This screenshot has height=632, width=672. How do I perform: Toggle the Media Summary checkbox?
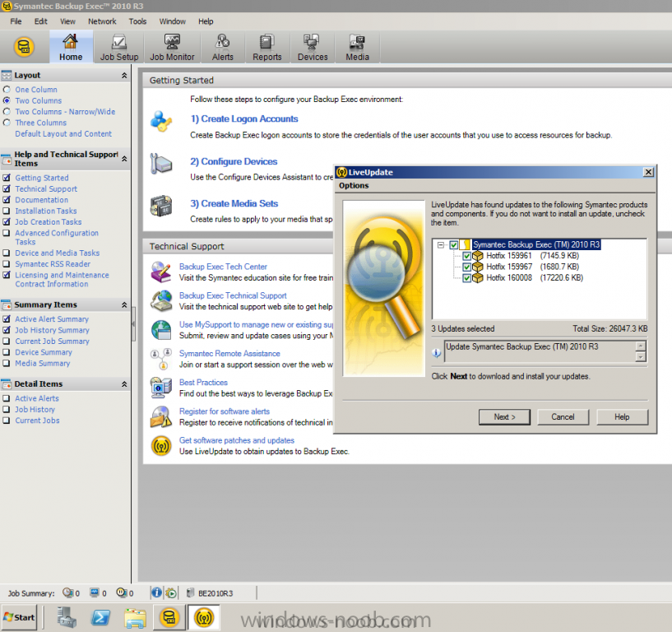coord(7,363)
